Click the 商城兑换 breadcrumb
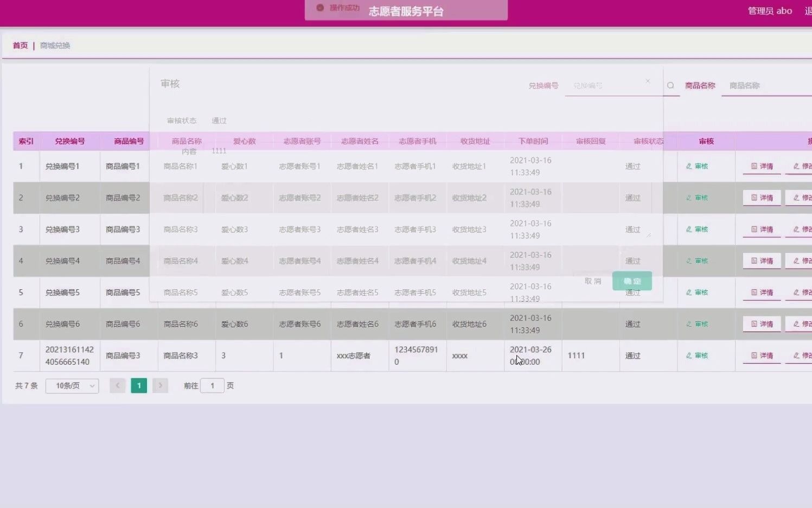The image size is (812, 508). (55, 46)
